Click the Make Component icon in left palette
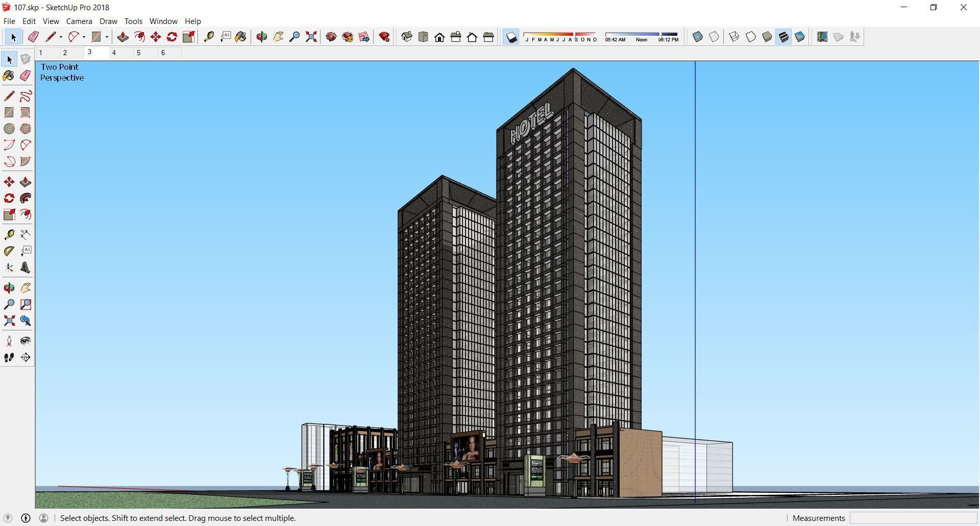The height and width of the screenshot is (526, 980). pos(26,60)
